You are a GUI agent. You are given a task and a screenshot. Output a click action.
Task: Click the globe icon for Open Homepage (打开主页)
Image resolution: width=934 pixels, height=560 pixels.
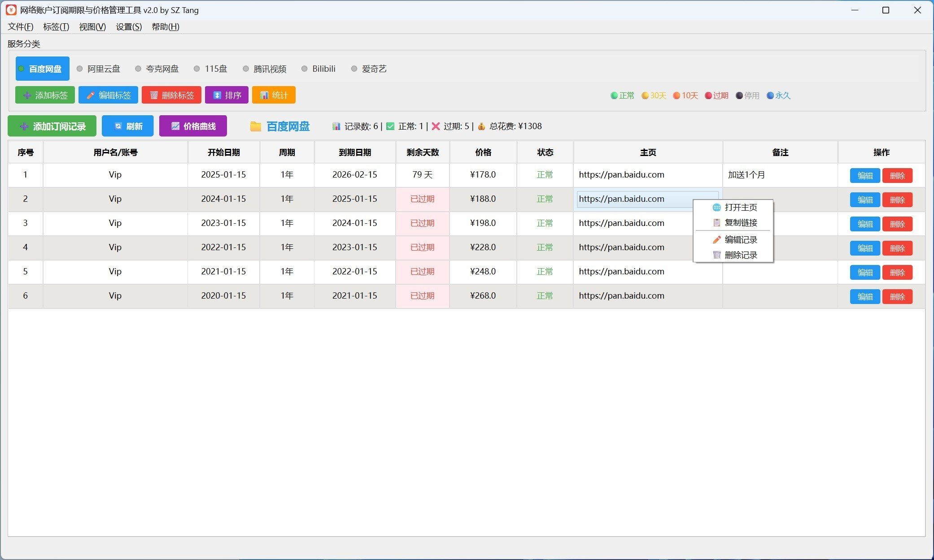pyautogui.click(x=716, y=208)
